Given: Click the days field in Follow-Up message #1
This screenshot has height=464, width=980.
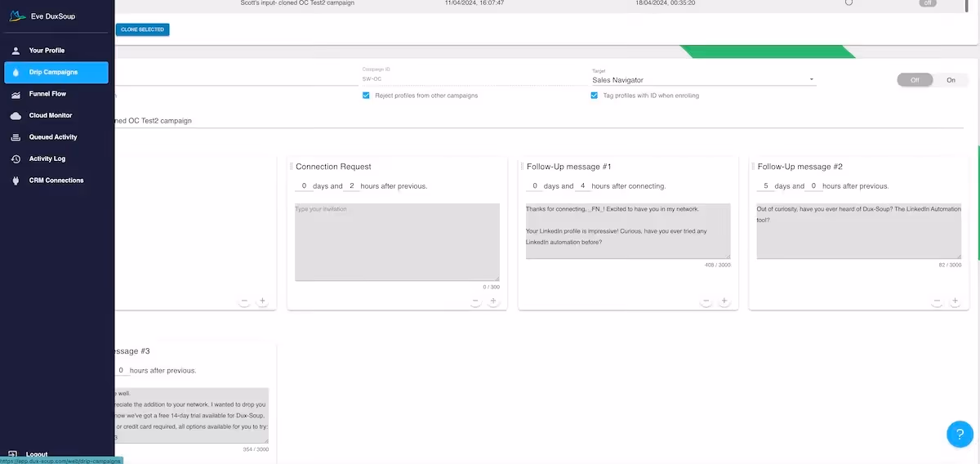Looking at the screenshot, I should point(535,186).
